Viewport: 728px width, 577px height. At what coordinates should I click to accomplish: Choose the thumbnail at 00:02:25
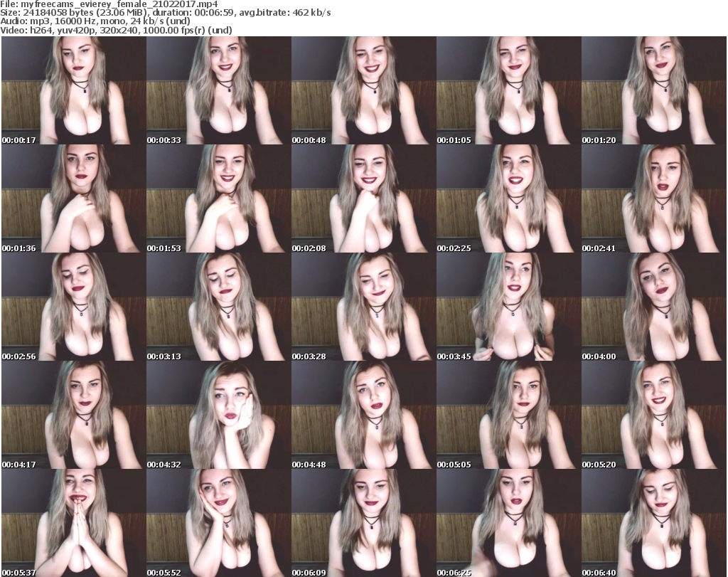[509, 198]
